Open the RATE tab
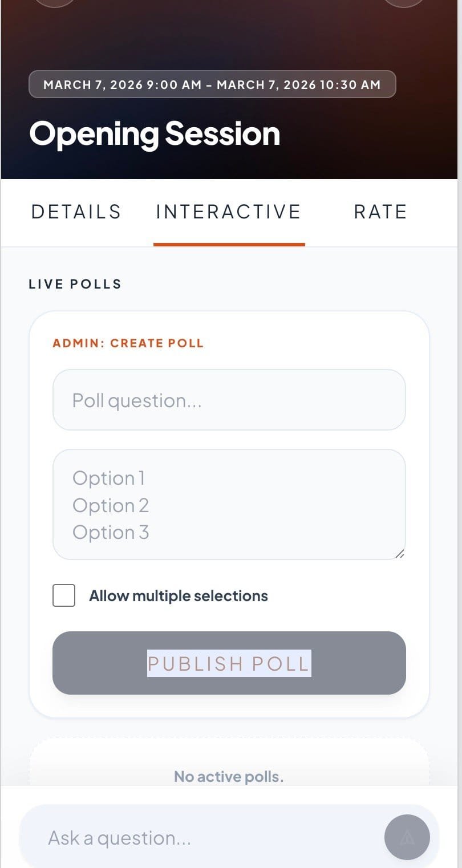The image size is (462, 868). click(380, 212)
